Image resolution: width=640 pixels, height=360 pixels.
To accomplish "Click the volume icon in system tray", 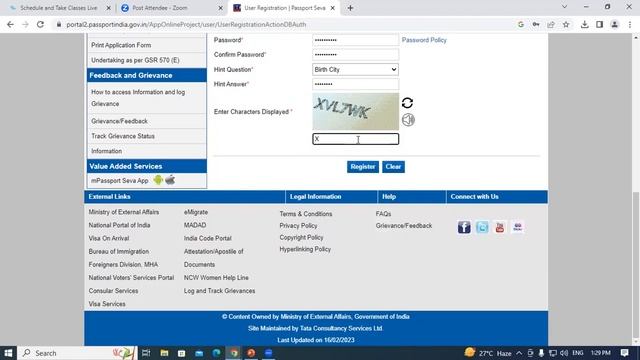I will coord(564,353).
